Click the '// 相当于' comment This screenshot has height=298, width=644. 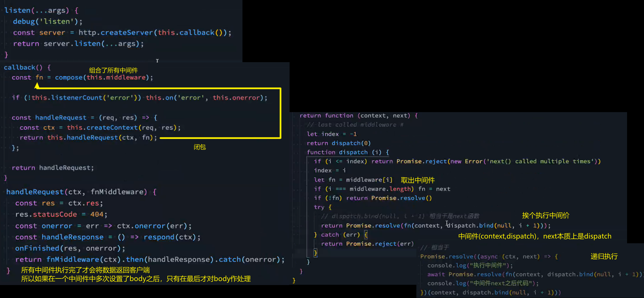435,248
